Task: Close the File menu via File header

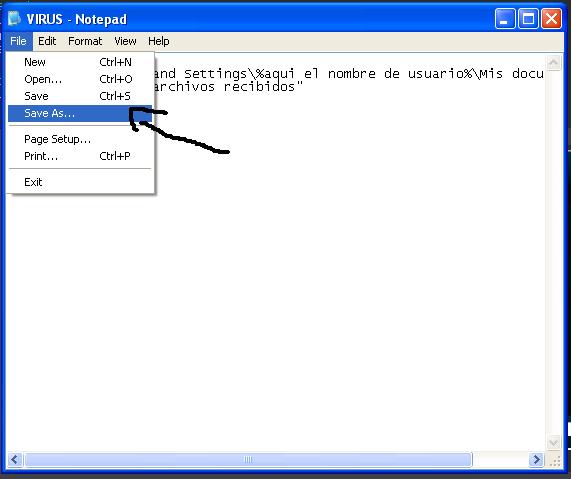Action: click(x=18, y=41)
